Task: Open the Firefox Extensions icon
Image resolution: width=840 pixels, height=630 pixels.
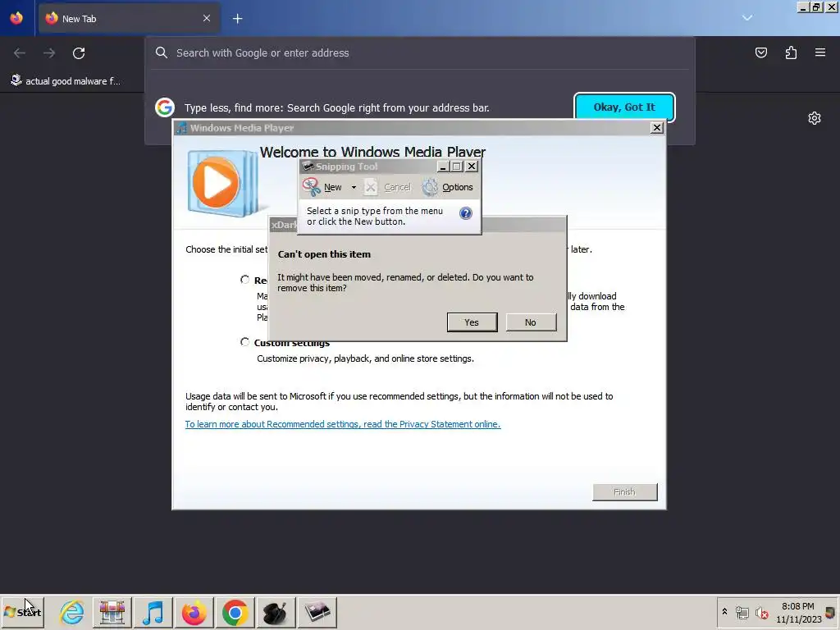Action: pyautogui.click(x=791, y=52)
